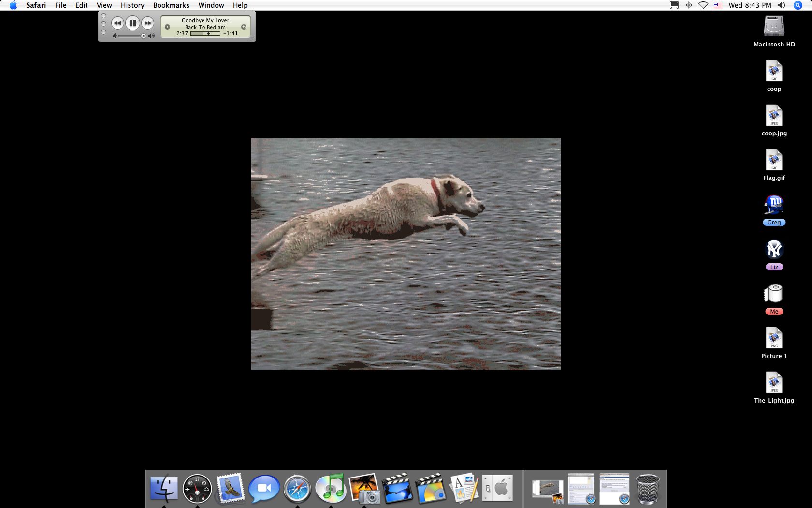Image resolution: width=812 pixels, height=508 pixels.
Task: Open the History menu
Action: coord(132,5)
